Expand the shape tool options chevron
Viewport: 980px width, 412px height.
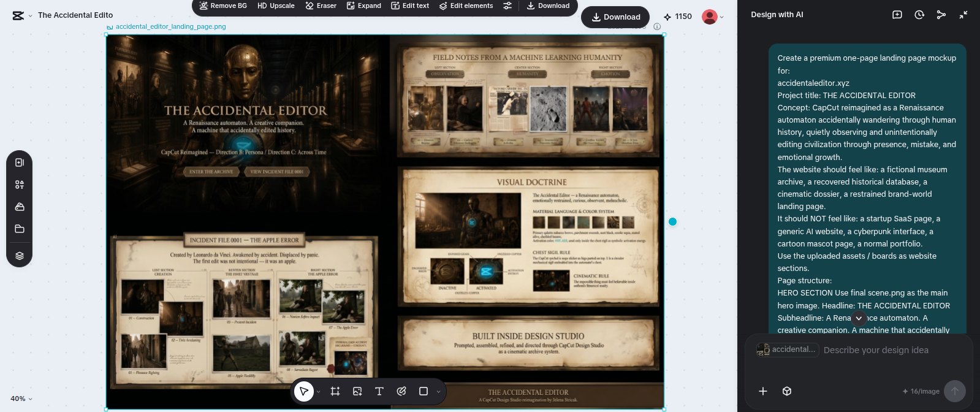(438, 392)
